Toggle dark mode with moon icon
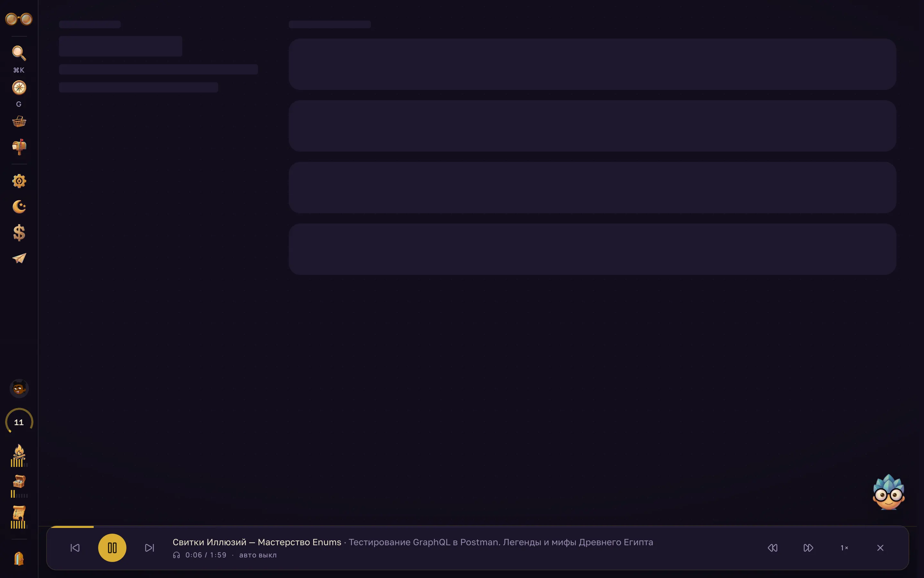Viewport: 924px width, 578px height. click(x=19, y=207)
